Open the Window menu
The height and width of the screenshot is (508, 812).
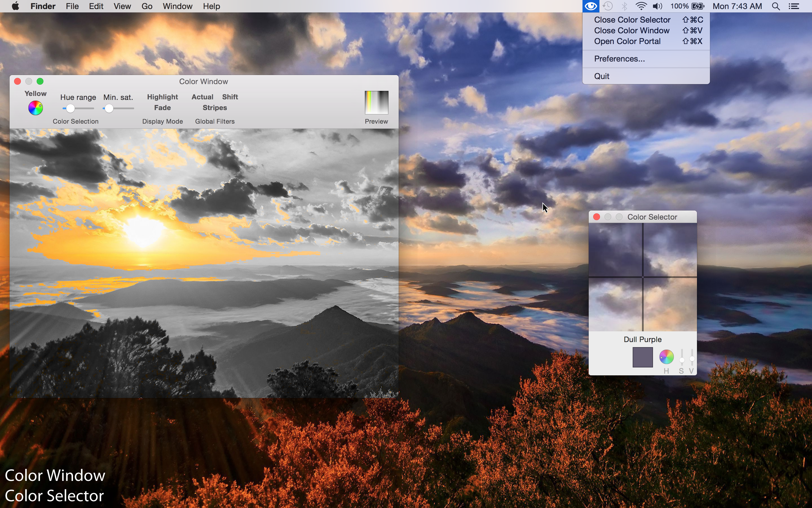[x=178, y=6]
